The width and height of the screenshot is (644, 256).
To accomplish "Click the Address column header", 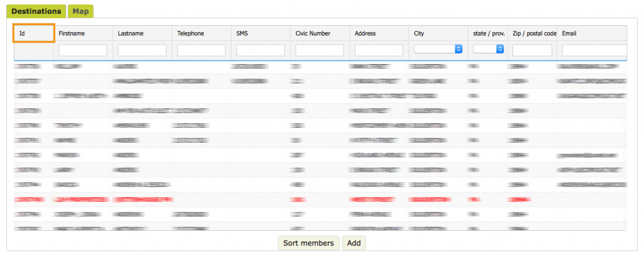I will tap(379, 33).
